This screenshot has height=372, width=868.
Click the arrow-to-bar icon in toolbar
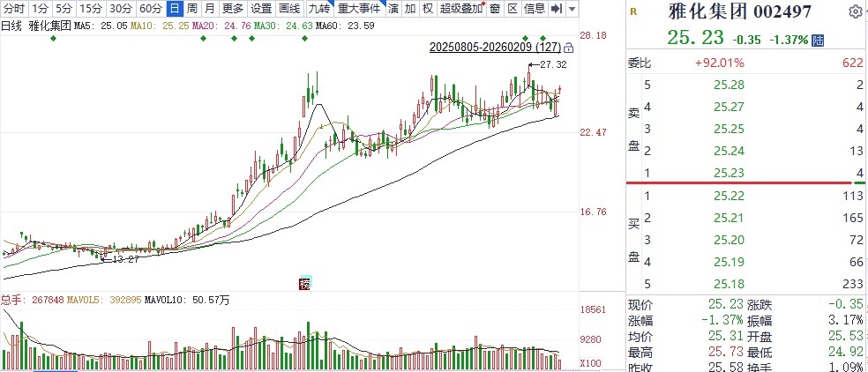(556, 9)
